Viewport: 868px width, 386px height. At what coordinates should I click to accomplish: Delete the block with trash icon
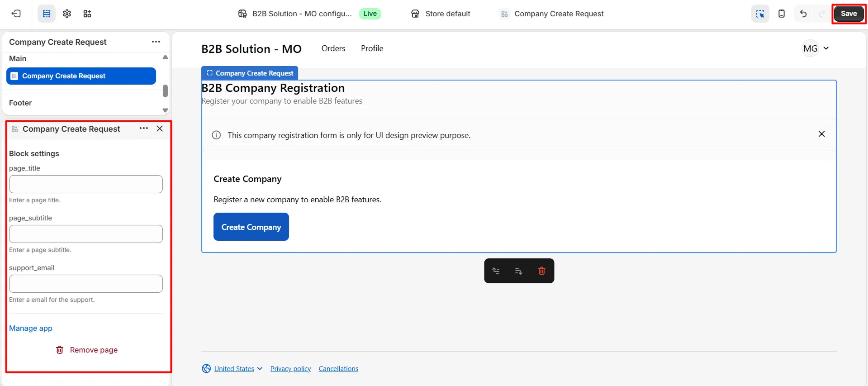[541, 271]
